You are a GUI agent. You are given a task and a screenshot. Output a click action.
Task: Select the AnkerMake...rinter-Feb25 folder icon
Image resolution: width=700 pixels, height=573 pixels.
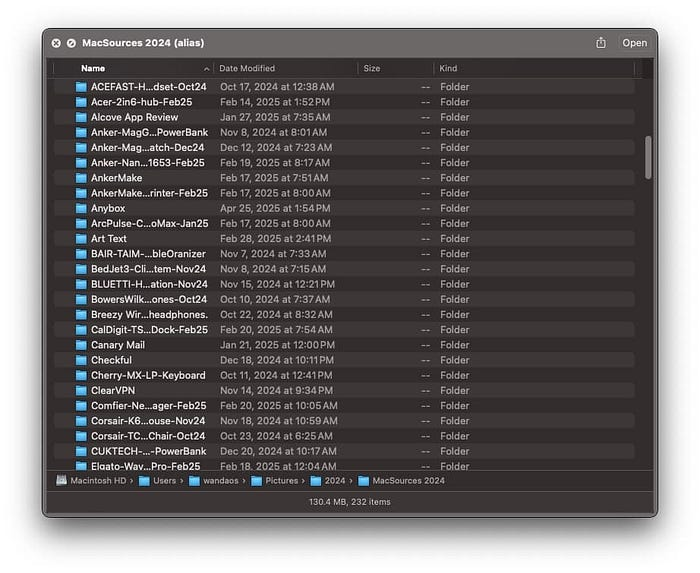pos(81,193)
